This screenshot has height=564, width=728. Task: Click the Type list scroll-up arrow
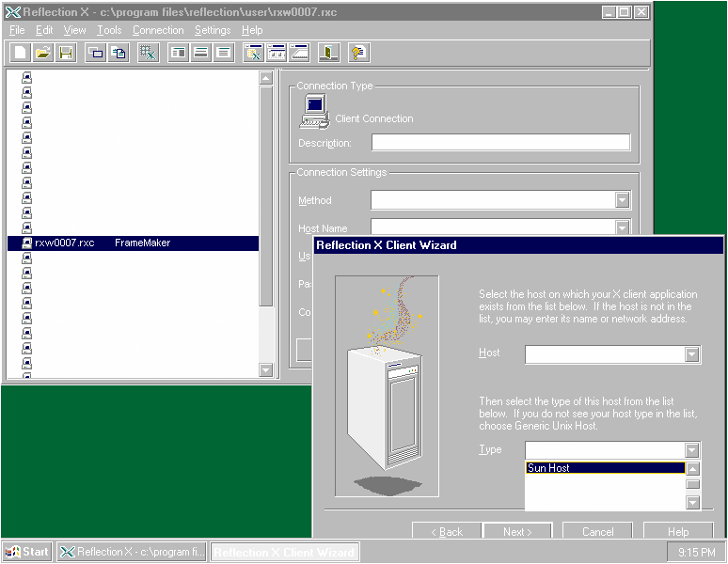[x=692, y=469]
